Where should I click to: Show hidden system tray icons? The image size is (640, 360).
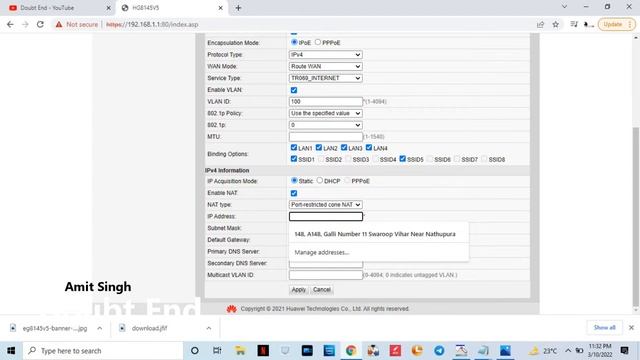click(x=568, y=351)
